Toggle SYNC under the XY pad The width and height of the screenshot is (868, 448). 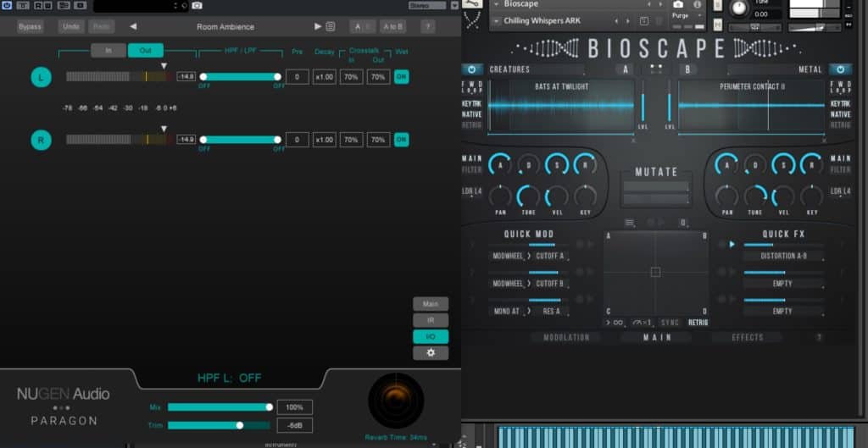pos(670,323)
